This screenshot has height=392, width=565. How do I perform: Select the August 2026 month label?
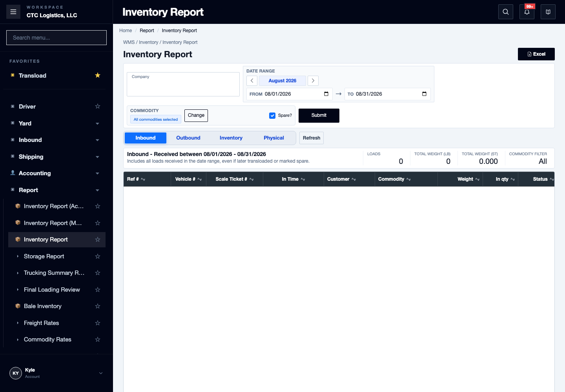click(282, 81)
